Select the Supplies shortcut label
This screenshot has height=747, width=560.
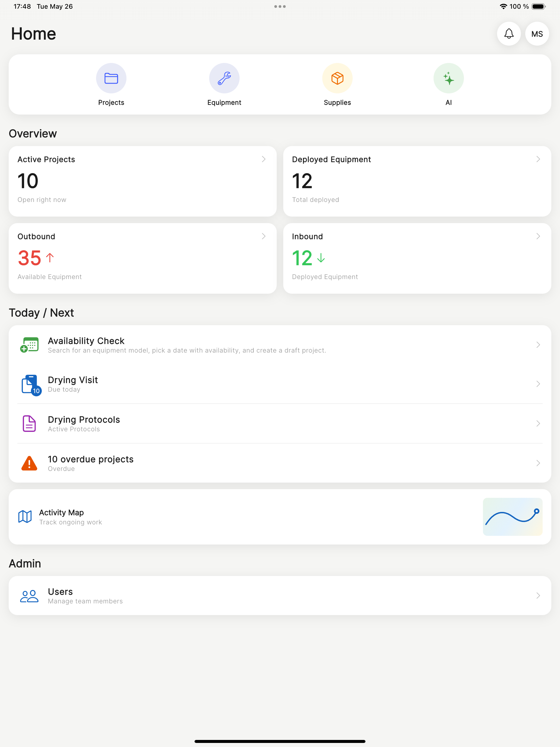(x=337, y=103)
